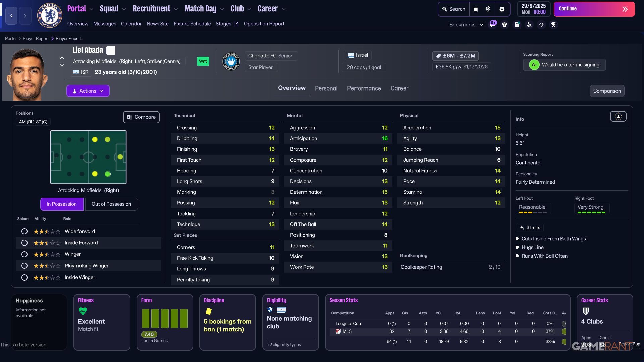Screen dimensions: 644x362
Task: Open the Fixture Schedule menu item
Action: [192, 24]
